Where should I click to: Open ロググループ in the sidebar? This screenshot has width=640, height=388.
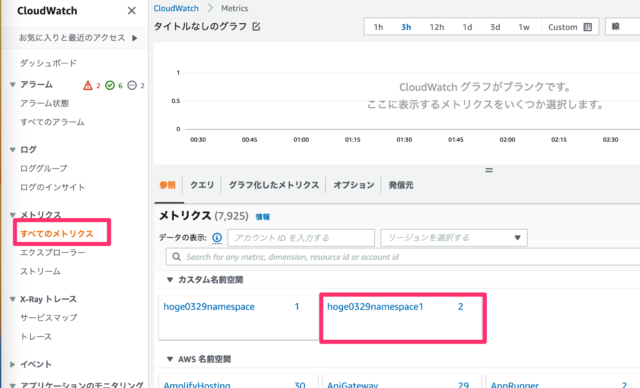44,168
